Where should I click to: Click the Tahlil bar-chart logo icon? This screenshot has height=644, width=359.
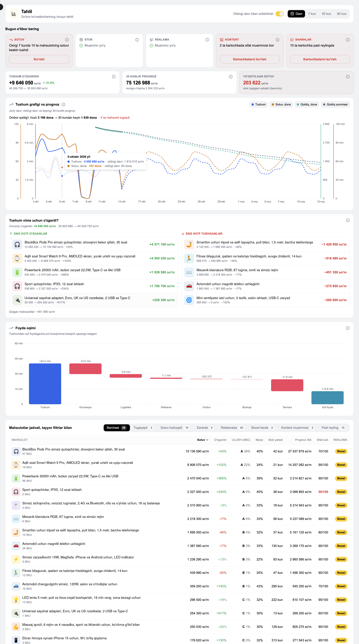14,14
